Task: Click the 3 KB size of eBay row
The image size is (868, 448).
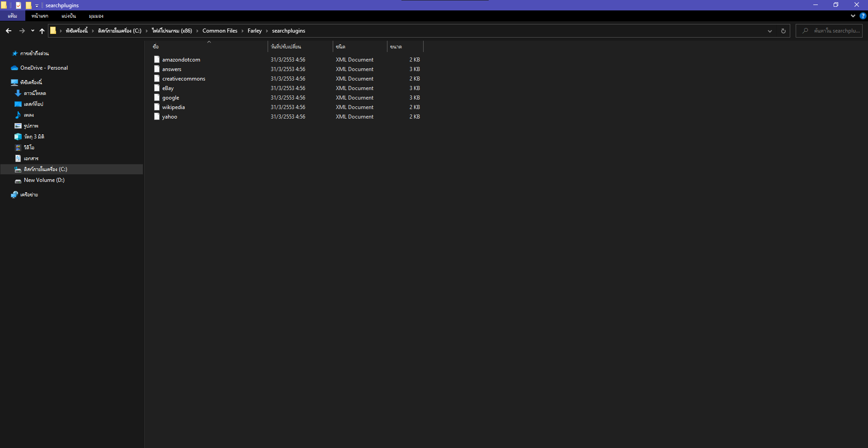Action: tap(415, 88)
